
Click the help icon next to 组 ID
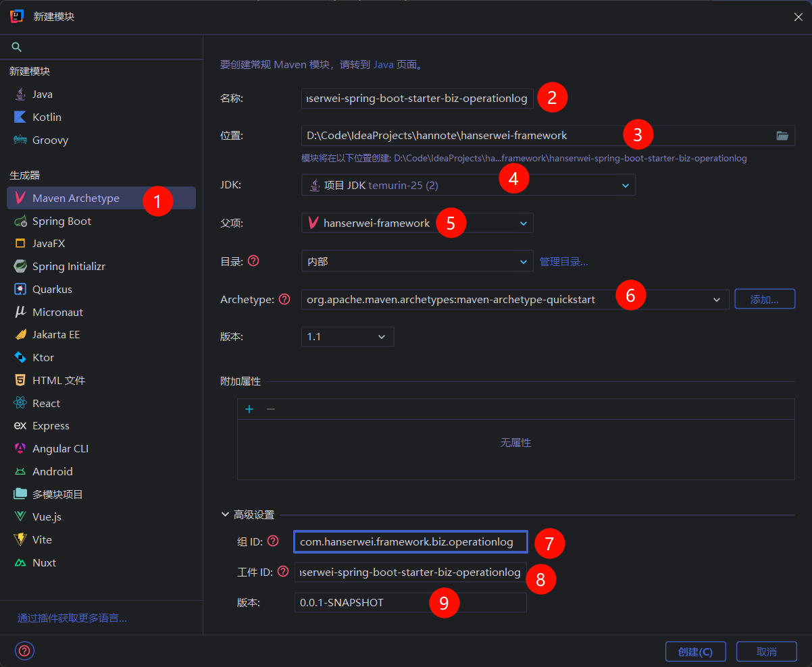tap(273, 541)
